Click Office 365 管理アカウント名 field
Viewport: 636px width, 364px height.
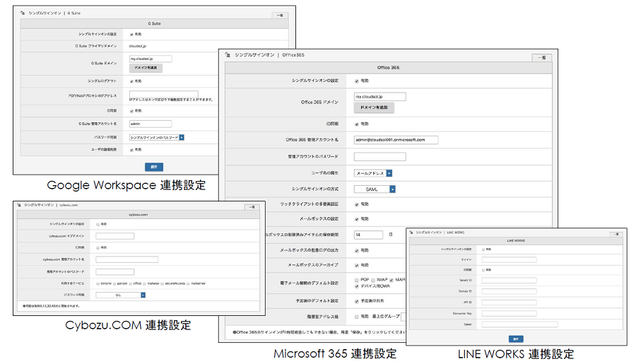396,140
